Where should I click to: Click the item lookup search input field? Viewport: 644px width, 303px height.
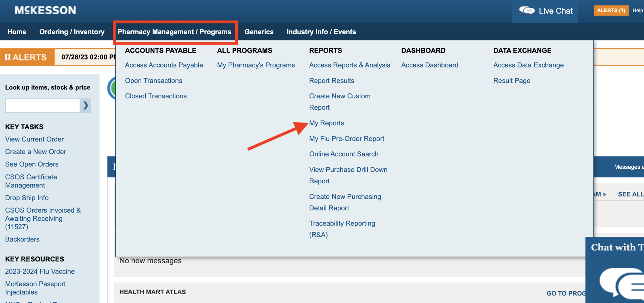point(42,105)
